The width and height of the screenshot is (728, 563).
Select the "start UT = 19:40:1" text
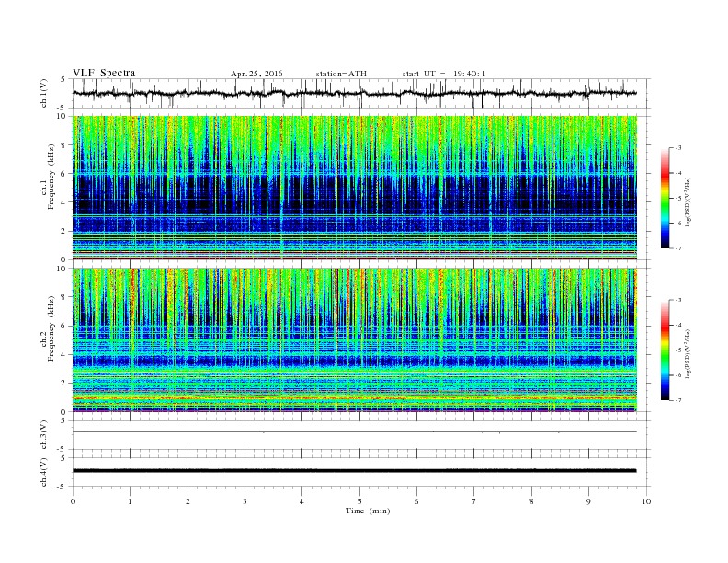click(x=444, y=74)
